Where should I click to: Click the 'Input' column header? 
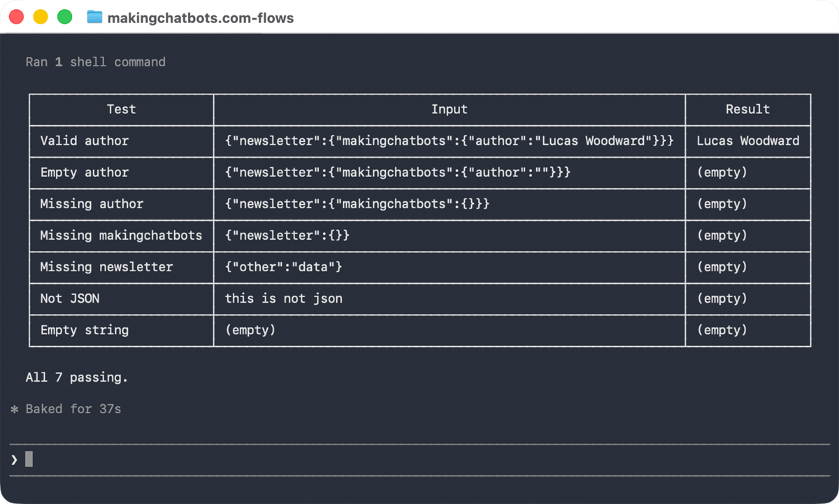pos(450,109)
